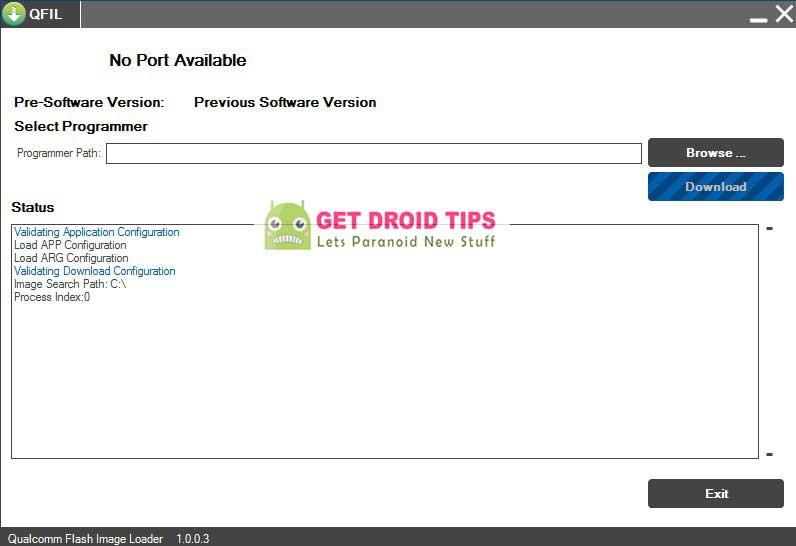
Task: Click the Get Droid Tips android robot logo
Action: (x=287, y=226)
